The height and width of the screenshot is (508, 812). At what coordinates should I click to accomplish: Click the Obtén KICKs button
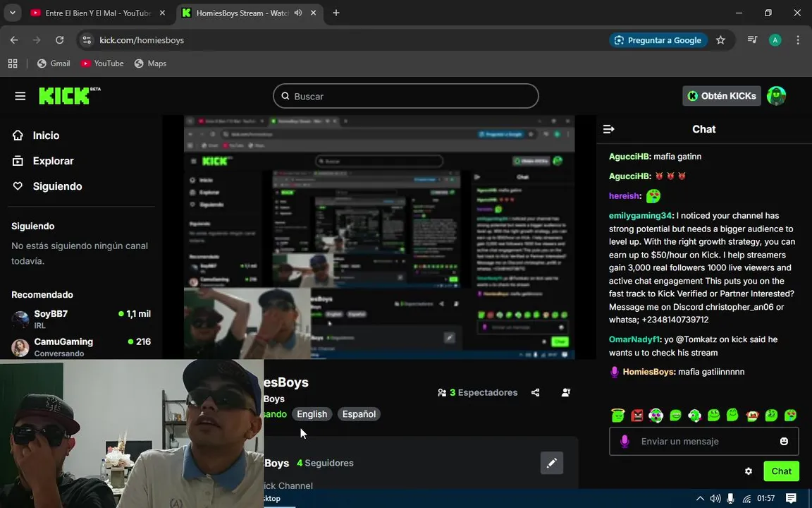721,96
